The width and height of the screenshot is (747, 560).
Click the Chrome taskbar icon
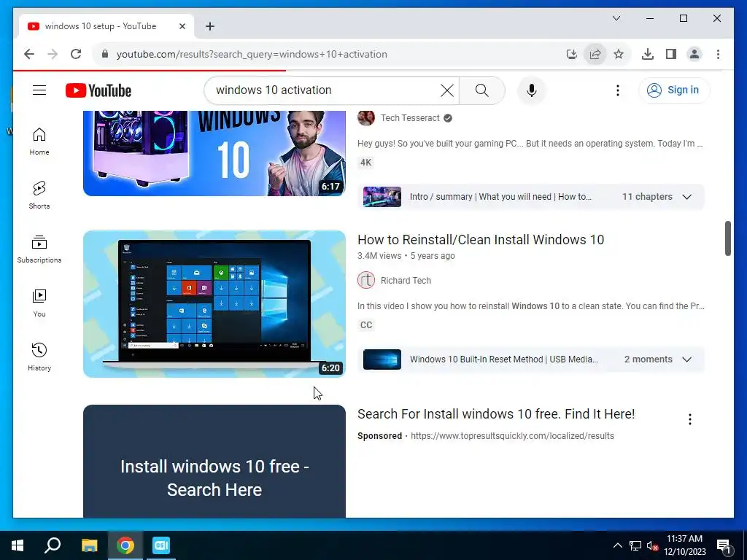tap(125, 545)
